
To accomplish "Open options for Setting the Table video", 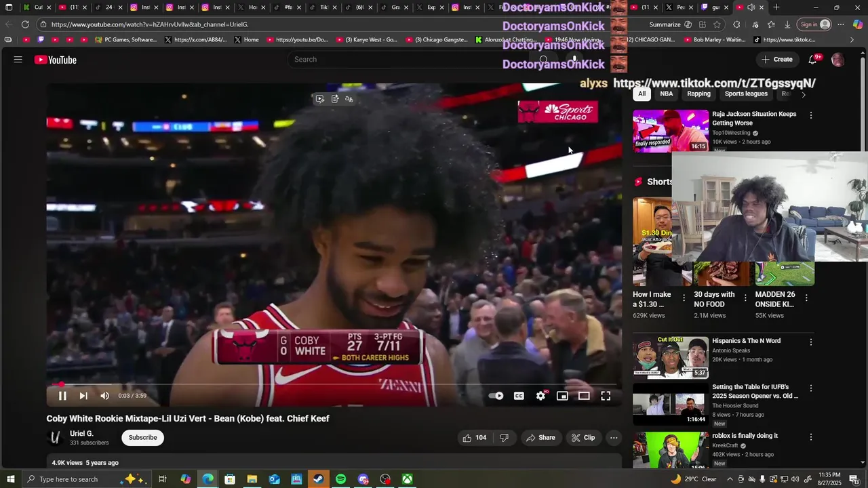I will point(811,388).
